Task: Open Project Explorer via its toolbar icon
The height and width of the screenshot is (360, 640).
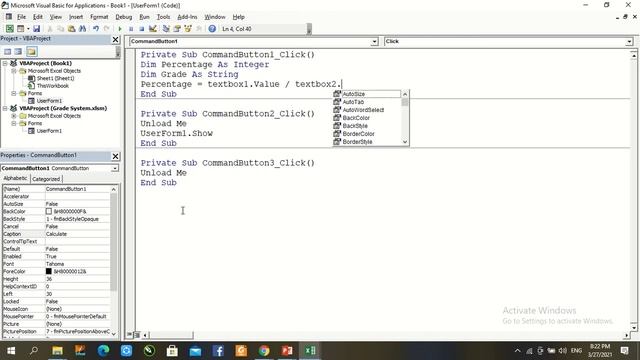Action: coord(166,29)
